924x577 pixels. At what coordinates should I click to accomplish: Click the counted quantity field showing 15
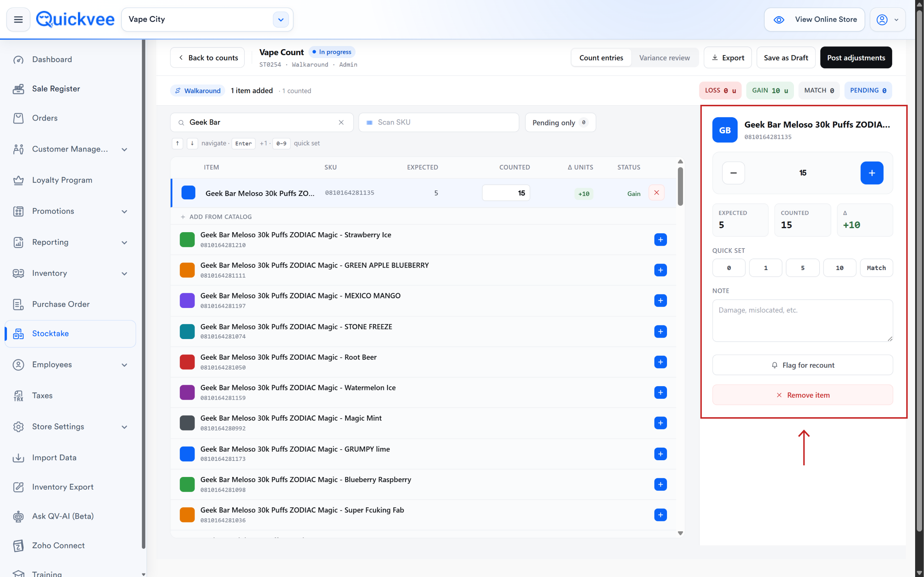pyautogui.click(x=506, y=193)
